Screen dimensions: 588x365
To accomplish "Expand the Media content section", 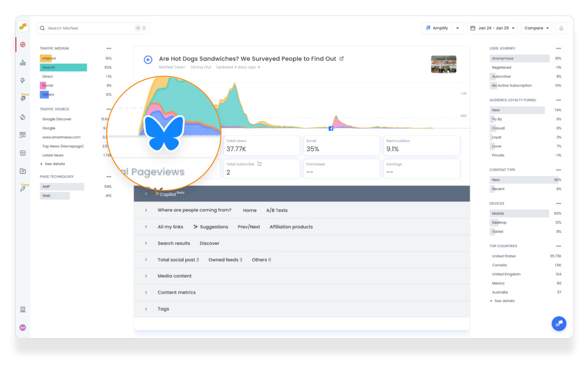I will click(174, 276).
